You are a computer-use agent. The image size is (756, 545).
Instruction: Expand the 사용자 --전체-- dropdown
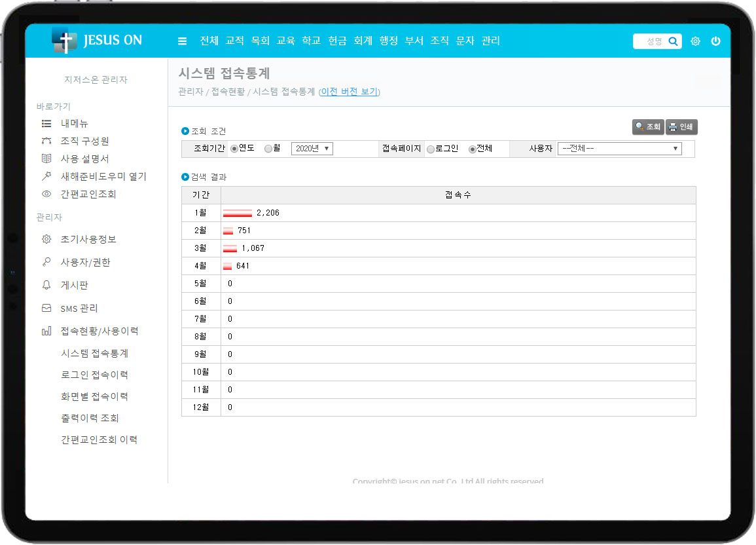pyautogui.click(x=619, y=149)
